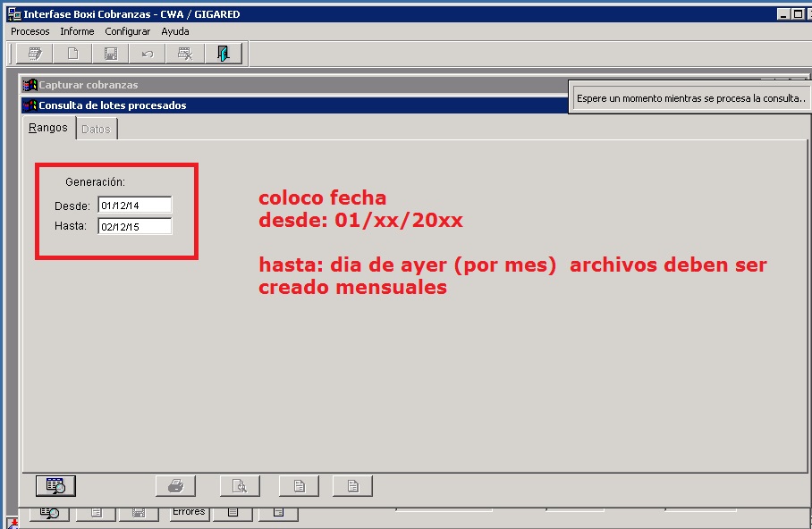Click the edit record icon at toolbar left
The image size is (812, 529).
[x=33, y=53]
